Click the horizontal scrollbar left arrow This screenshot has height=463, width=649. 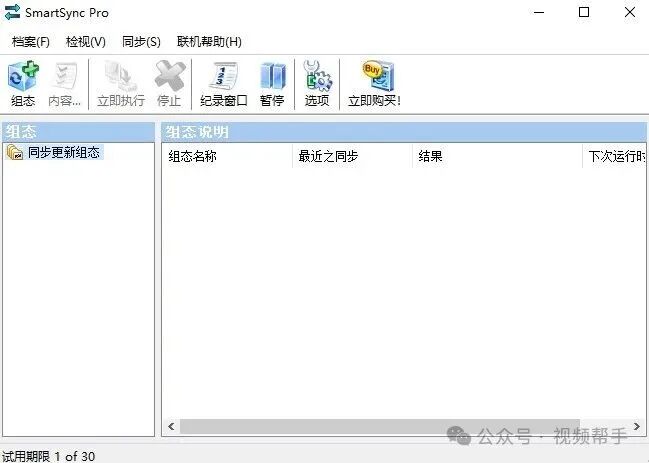click(171, 426)
